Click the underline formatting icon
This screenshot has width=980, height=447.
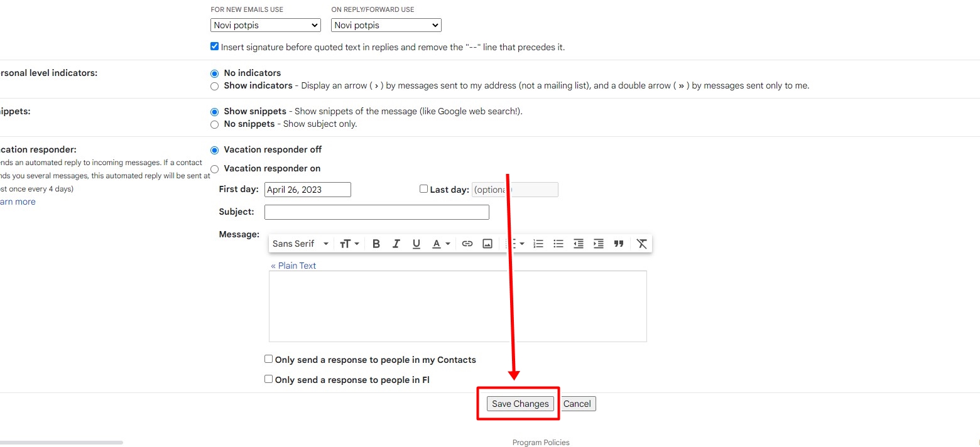pyautogui.click(x=416, y=244)
